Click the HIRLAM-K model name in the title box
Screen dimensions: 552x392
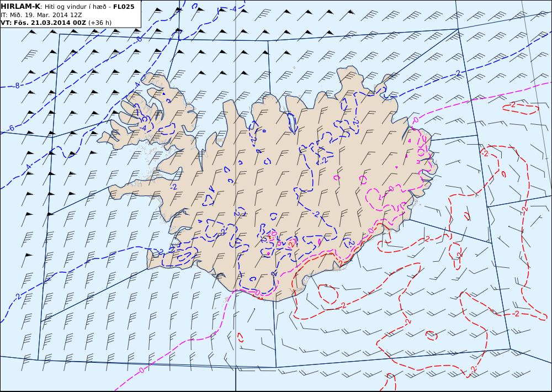pos(20,7)
